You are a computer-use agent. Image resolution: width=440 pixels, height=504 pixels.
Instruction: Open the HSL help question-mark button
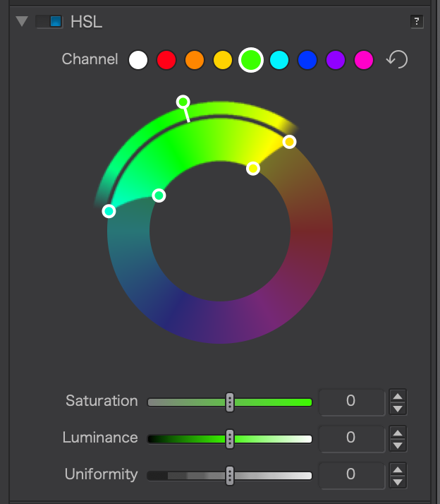tap(417, 22)
